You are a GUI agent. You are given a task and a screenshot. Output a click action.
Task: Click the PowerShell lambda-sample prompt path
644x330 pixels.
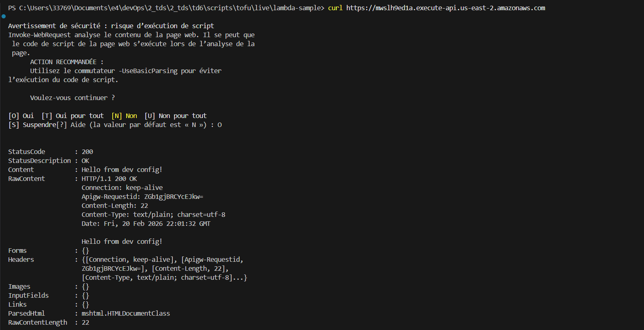166,8
